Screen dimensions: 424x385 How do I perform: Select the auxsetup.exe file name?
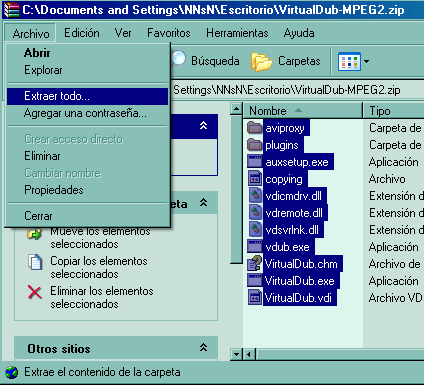298,162
